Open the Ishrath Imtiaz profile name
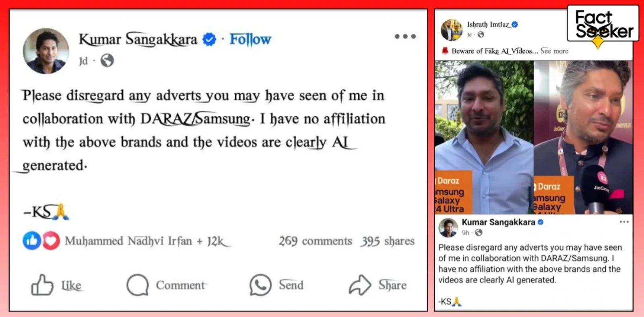Viewport: 644px width, 317px height. [488, 25]
